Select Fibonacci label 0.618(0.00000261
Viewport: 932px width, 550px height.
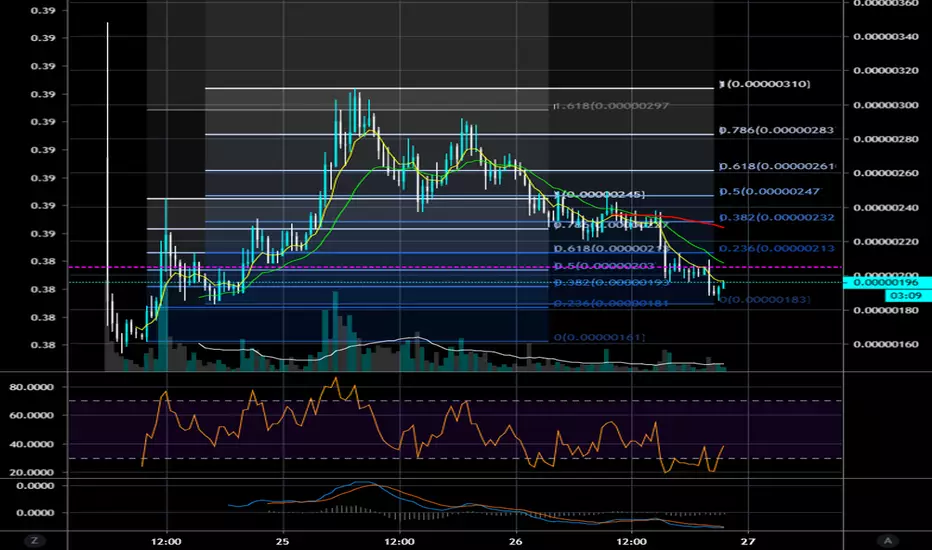[777, 166]
